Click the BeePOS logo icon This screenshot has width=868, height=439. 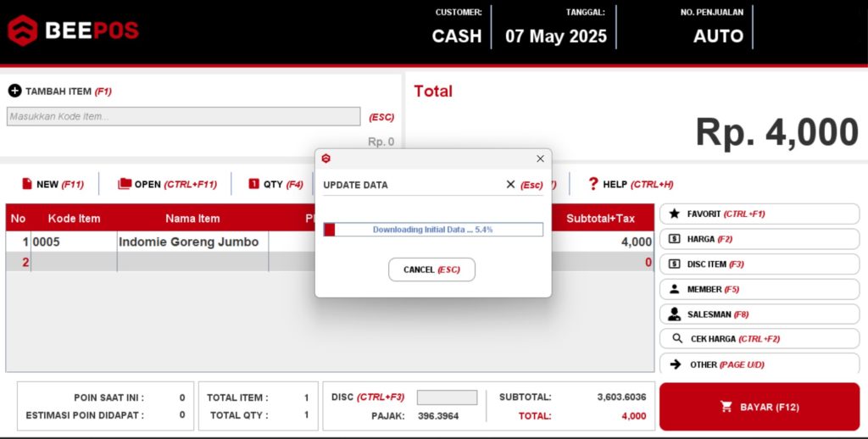(x=23, y=31)
